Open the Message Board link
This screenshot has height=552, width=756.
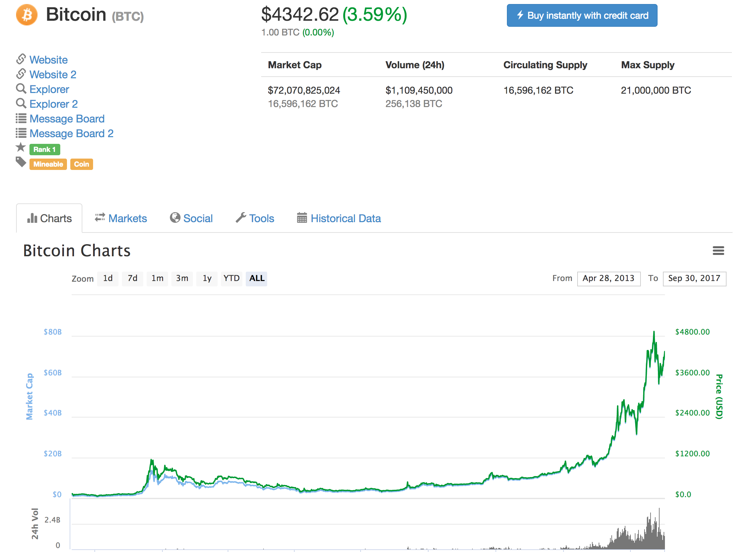pos(67,118)
